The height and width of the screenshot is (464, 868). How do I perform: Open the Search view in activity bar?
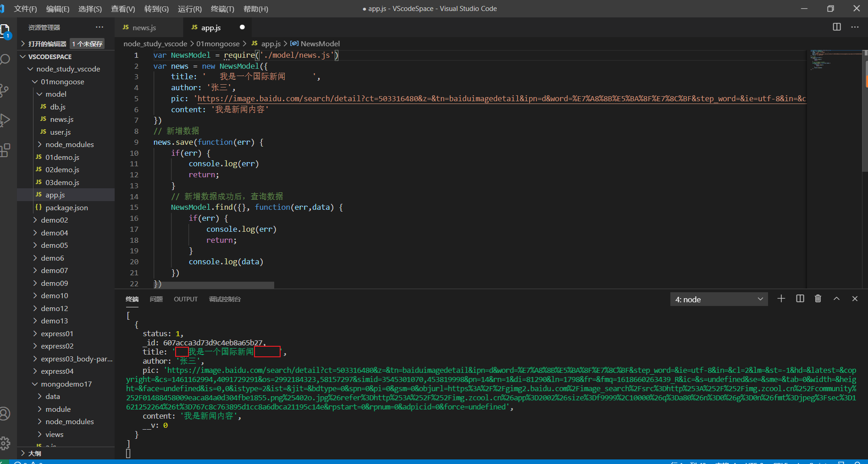coord(5,60)
